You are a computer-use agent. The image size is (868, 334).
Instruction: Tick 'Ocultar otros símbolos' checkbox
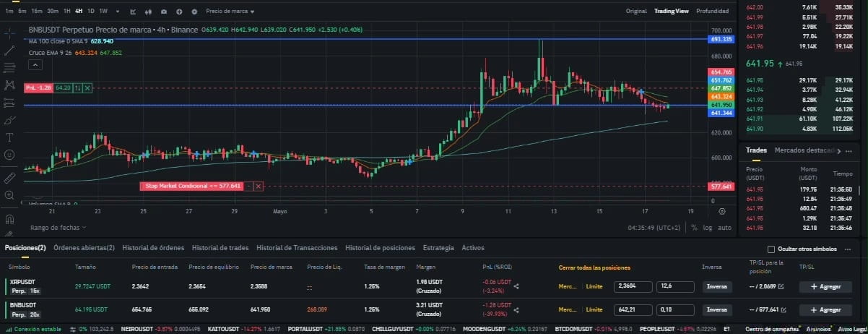pyautogui.click(x=771, y=249)
